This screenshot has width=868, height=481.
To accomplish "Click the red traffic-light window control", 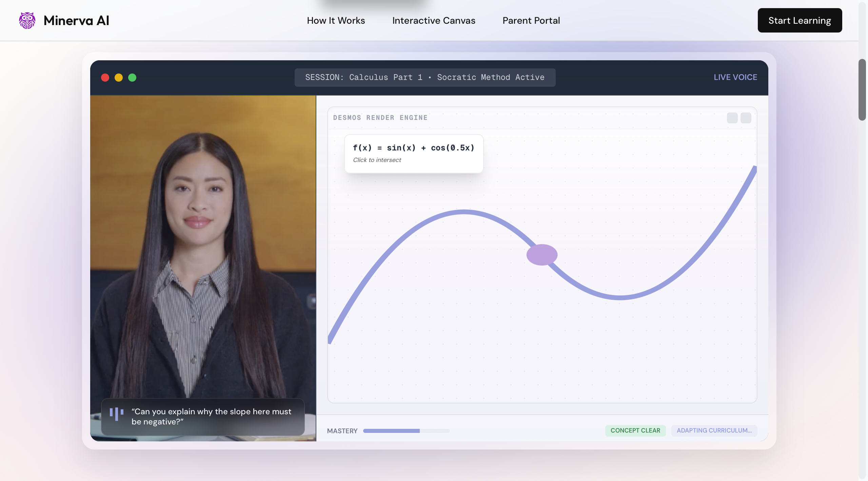I will click(x=105, y=78).
